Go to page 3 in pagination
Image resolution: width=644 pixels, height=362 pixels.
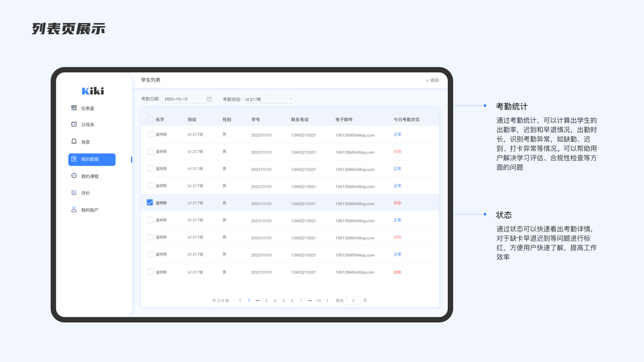pyautogui.click(x=266, y=300)
